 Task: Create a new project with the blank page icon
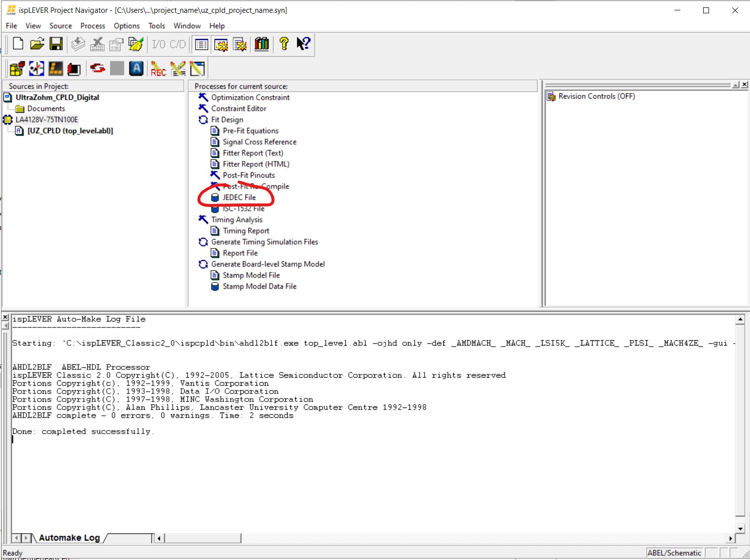(x=18, y=44)
